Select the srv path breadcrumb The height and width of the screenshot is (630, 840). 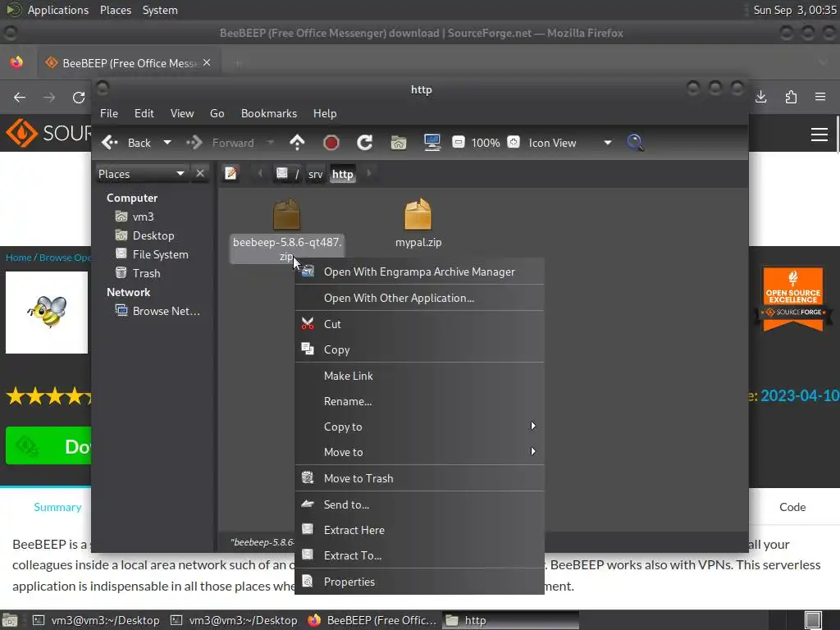coord(316,174)
